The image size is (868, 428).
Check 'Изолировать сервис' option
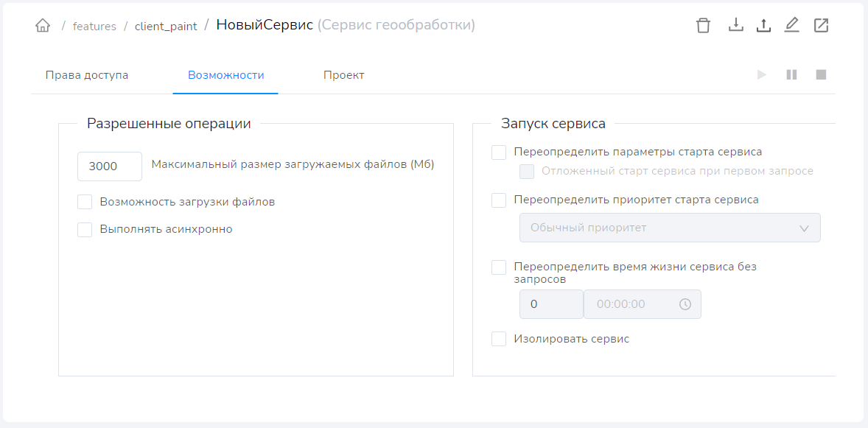click(499, 339)
